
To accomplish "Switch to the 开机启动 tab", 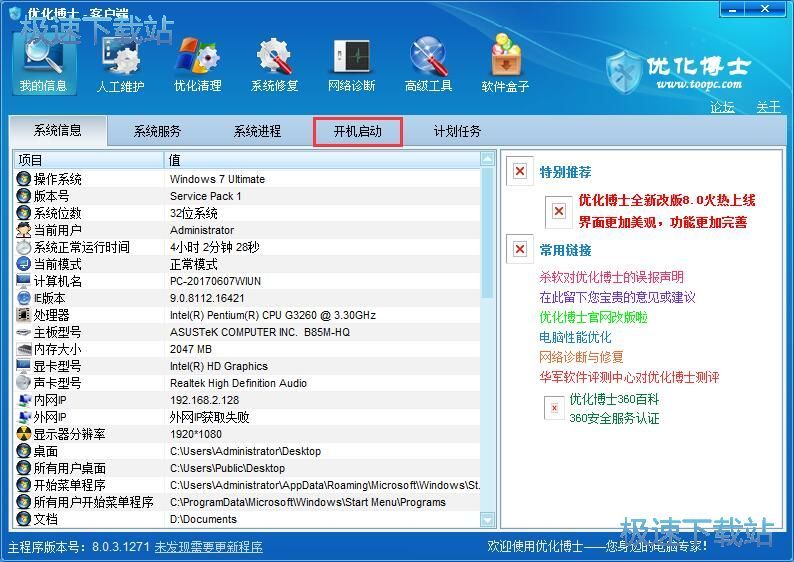I will [x=358, y=132].
